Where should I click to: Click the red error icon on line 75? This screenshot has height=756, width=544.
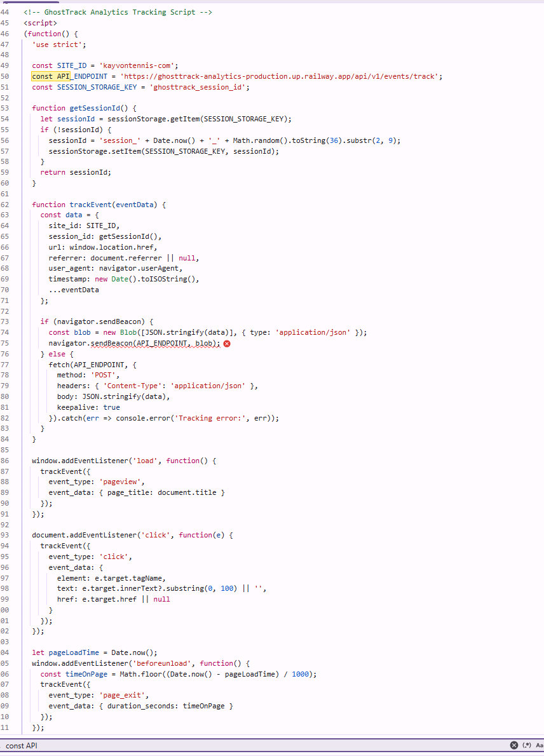[227, 343]
